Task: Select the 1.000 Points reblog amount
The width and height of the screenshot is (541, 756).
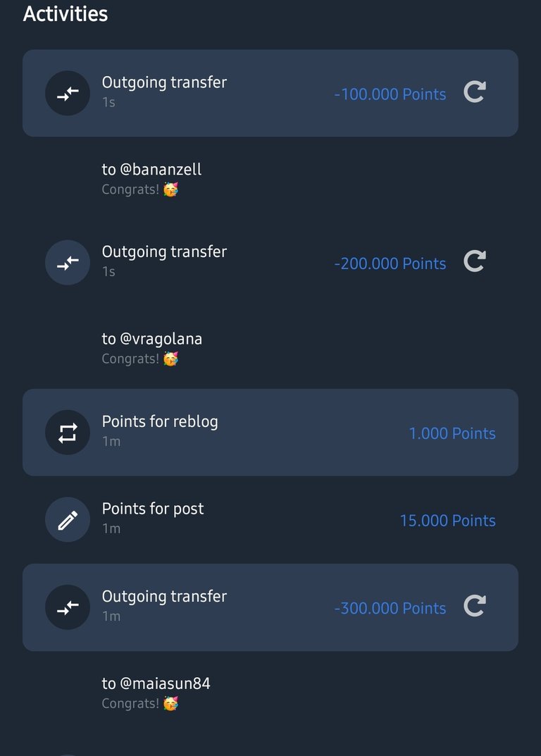Action: (x=452, y=433)
